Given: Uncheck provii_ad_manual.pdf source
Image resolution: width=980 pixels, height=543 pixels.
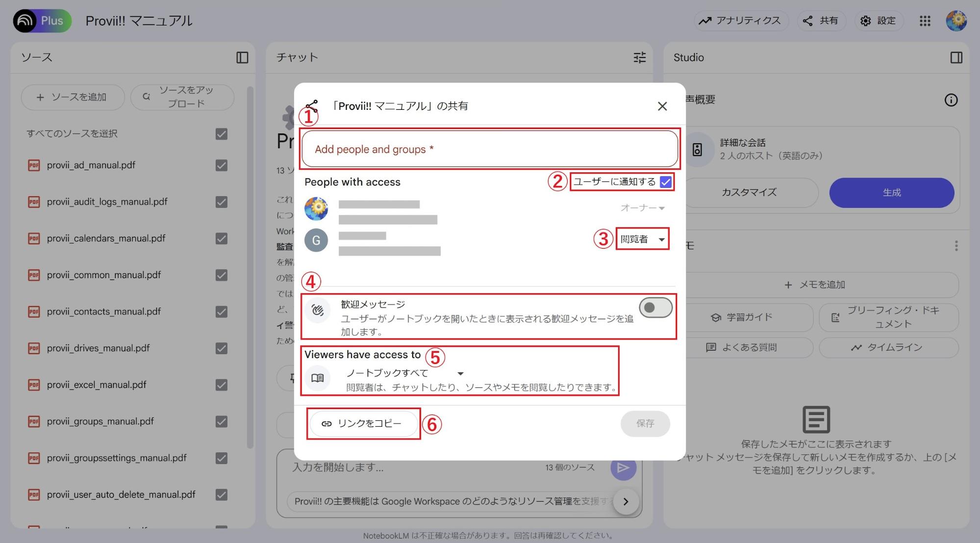Looking at the screenshot, I should 221,165.
